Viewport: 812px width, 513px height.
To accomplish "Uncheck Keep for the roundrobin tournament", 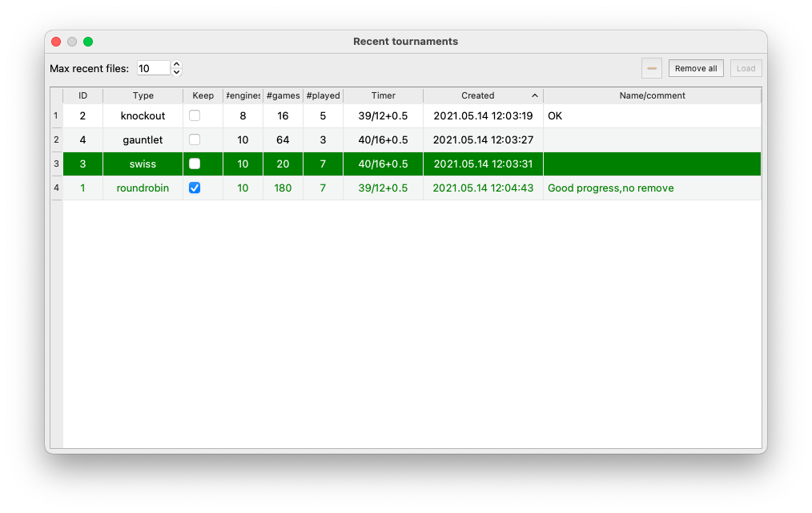I will (195, 188).
